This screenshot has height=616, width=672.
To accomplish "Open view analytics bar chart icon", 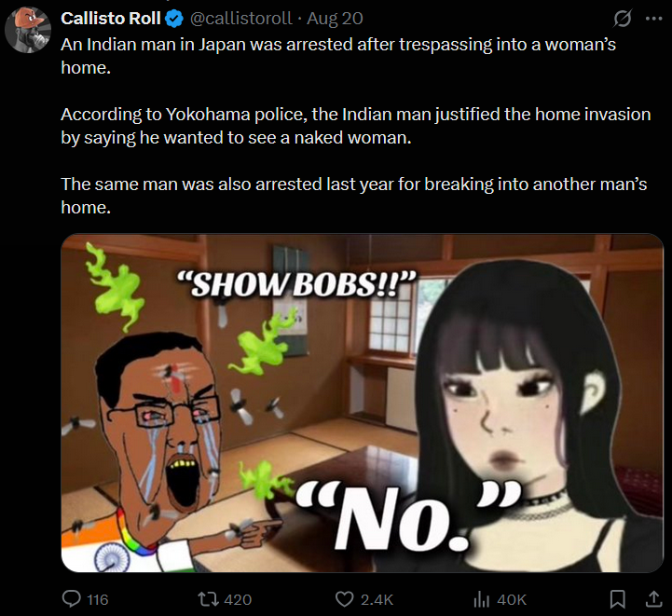I will [x=481, y=599].
